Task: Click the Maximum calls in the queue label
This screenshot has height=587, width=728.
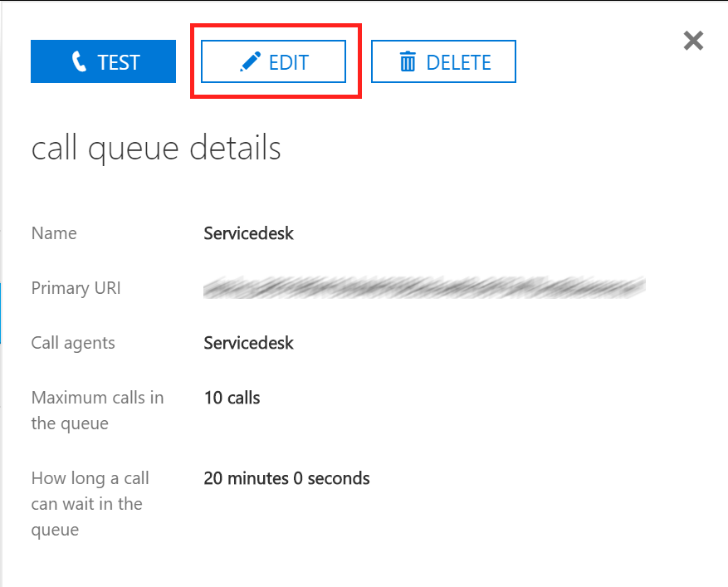Action: pos(97,410)
